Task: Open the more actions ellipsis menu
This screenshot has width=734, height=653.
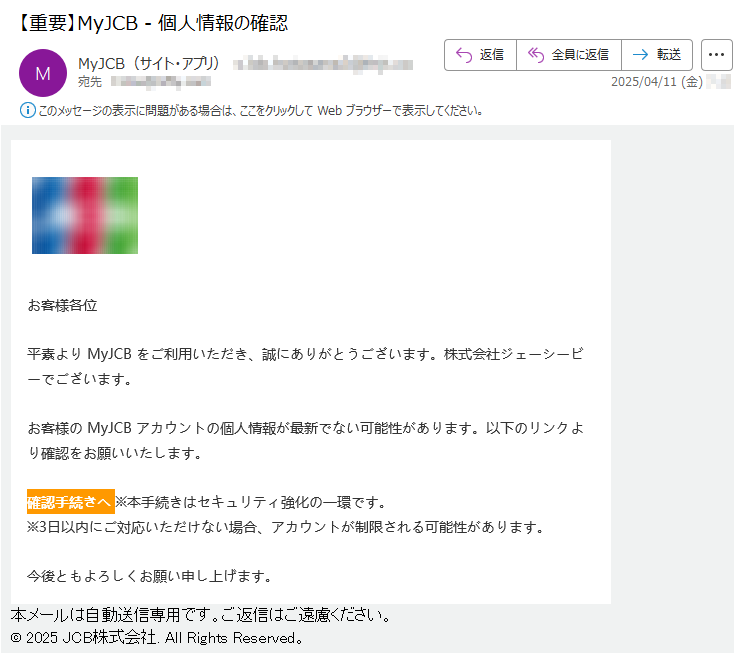Action: pyautogui.click(x=716, y=55)
